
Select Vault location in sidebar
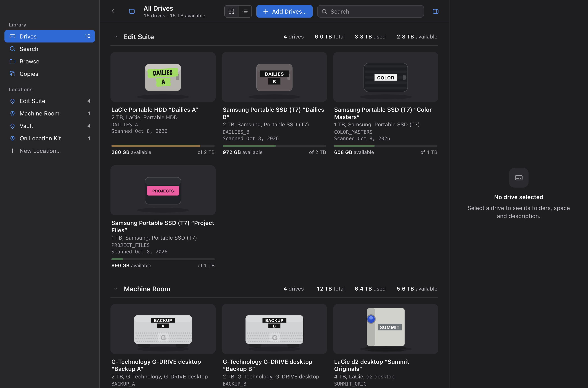[x=49, y=126]
